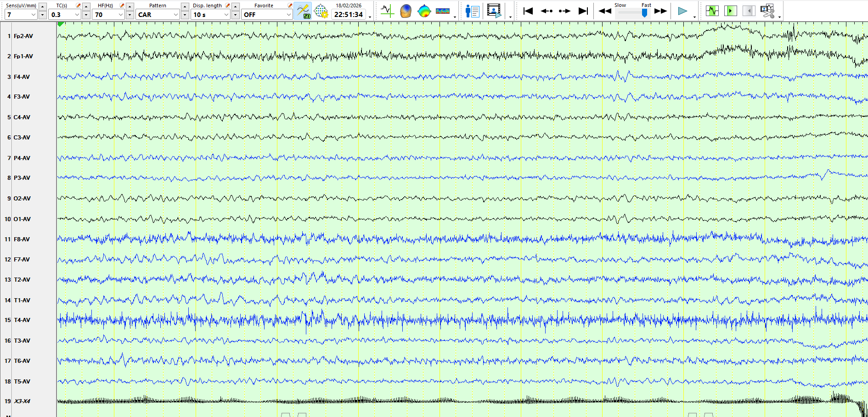This screenshot has height=417, width=868.
Task: Open the video and waveform clipping tool
Action: point(767,11)
